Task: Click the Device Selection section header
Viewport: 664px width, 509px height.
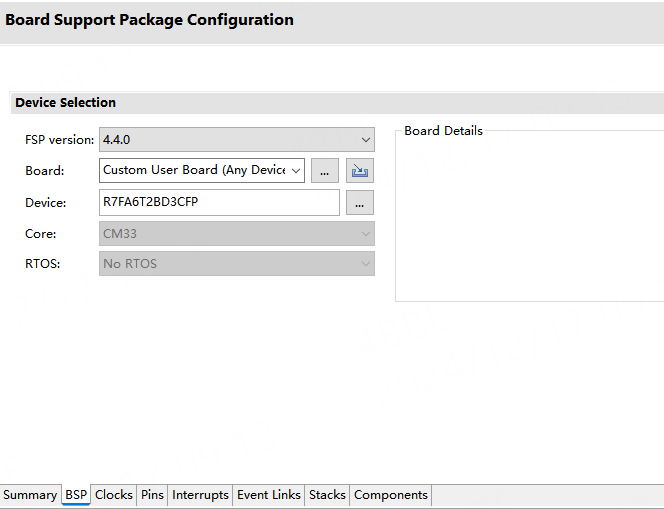Action: pos(66,103)
